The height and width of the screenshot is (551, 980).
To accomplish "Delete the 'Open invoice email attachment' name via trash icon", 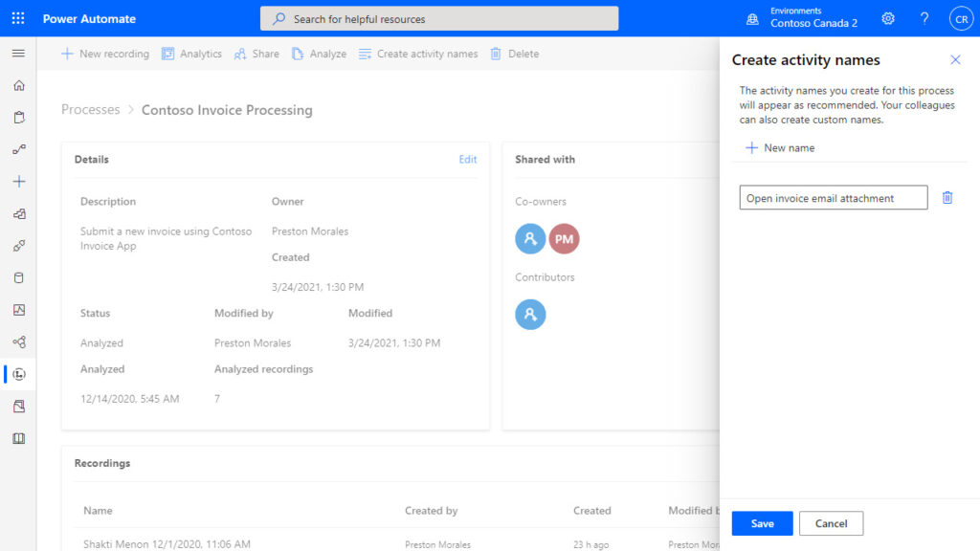I will (x=947, y=197).
